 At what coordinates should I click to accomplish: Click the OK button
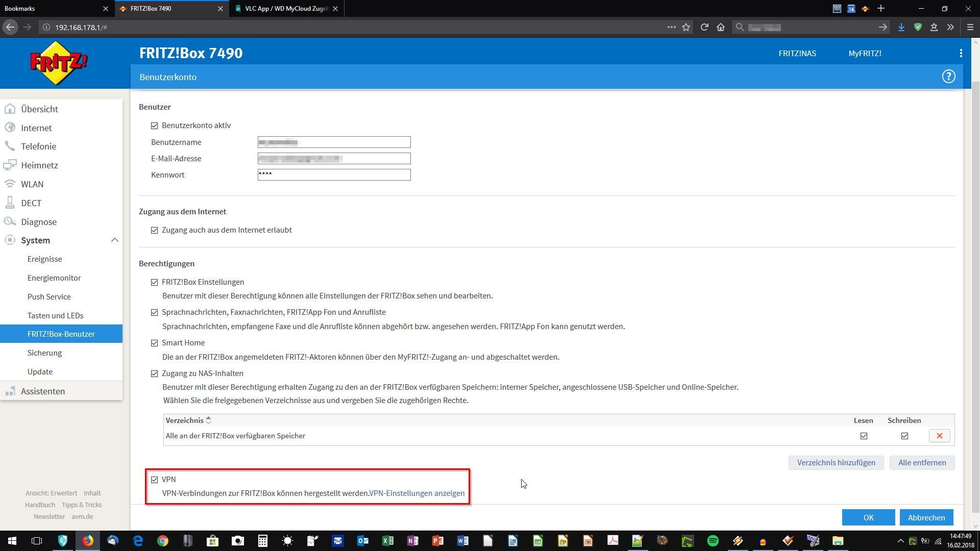point(868,517)
